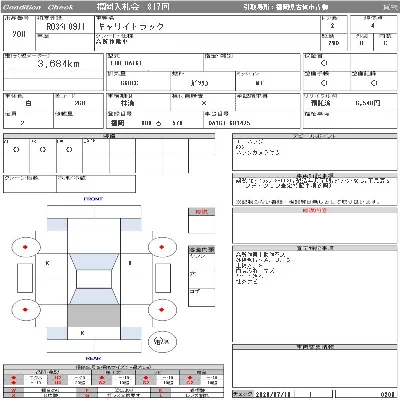The width and height of the screenshot is (400, 400).
Task: Click the 3,684km mileage field
Action: click(x=59, y=64)
